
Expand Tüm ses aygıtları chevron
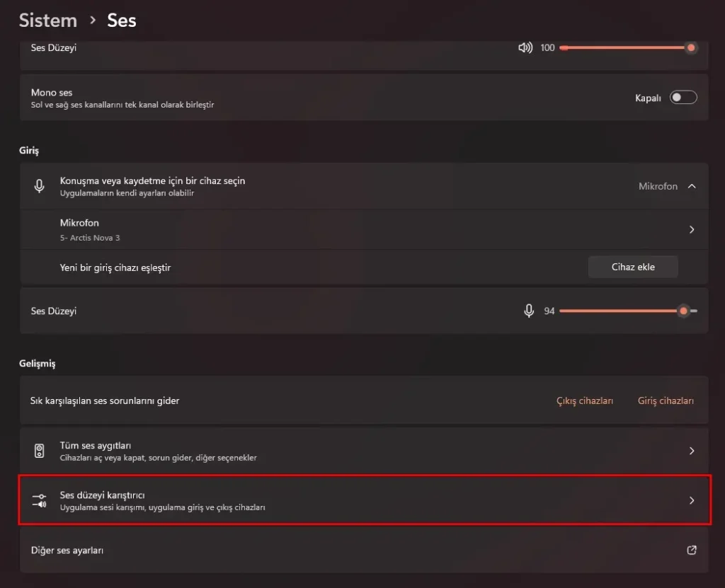click(x=692, y=451)
